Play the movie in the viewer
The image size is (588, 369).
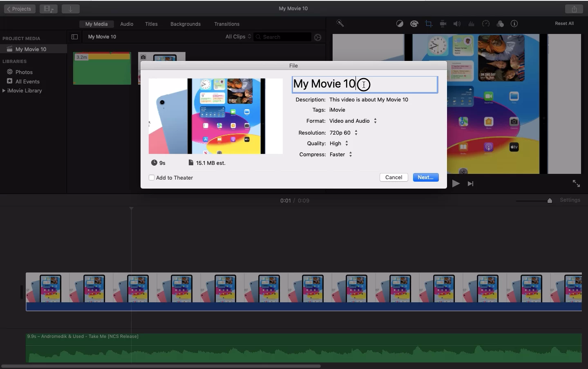[x=456, y=184]
